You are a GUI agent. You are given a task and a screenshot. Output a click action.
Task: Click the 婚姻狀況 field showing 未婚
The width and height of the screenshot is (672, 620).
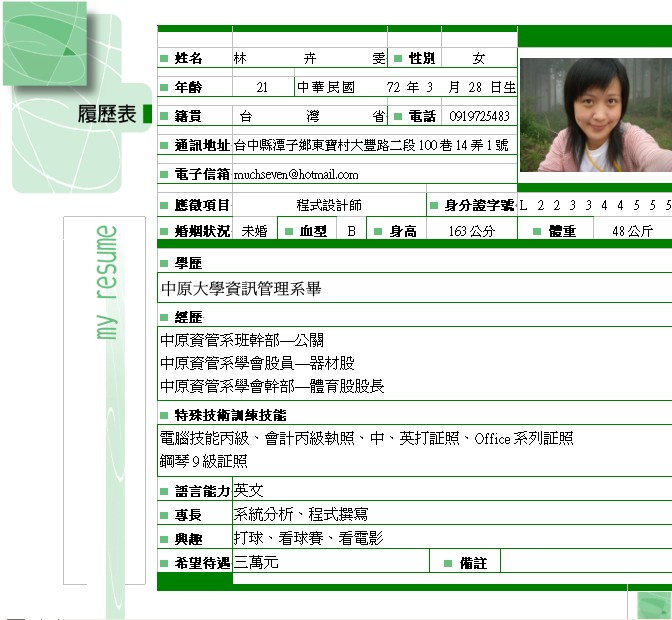(x=255, y=231)
